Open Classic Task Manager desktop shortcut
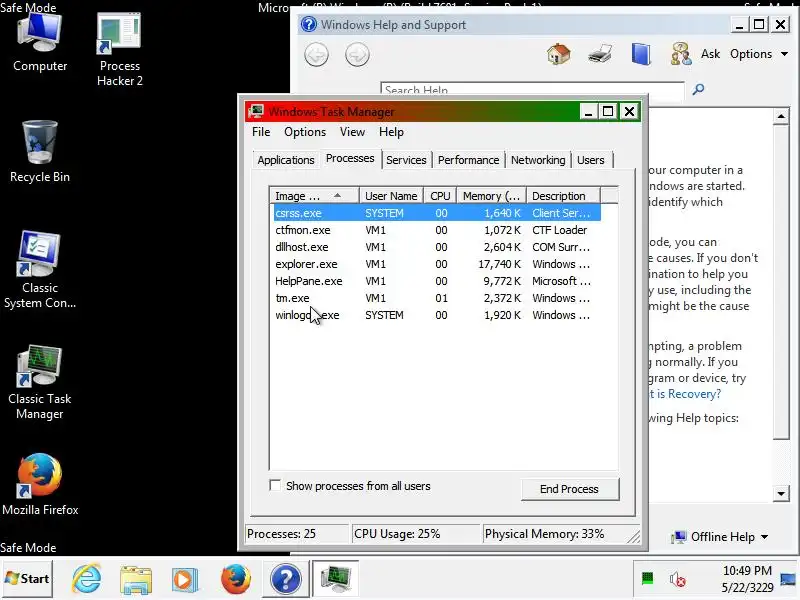This screenshot has height=600, width=800. (x=40, y=383)
